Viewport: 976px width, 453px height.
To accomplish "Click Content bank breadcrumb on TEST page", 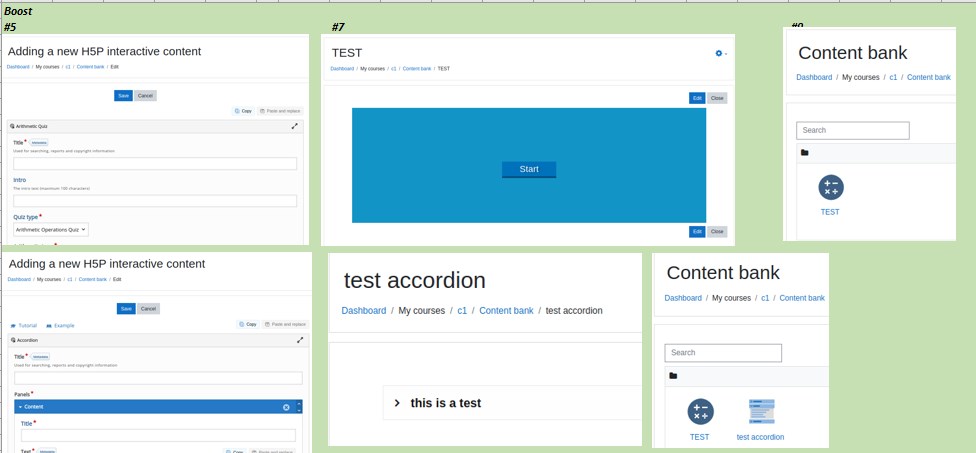I will point(417,68).
